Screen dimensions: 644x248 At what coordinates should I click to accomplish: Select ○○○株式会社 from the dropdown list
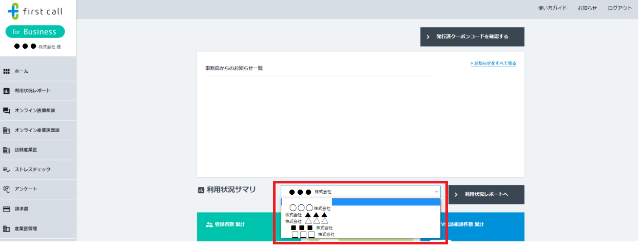coord(361,208)
